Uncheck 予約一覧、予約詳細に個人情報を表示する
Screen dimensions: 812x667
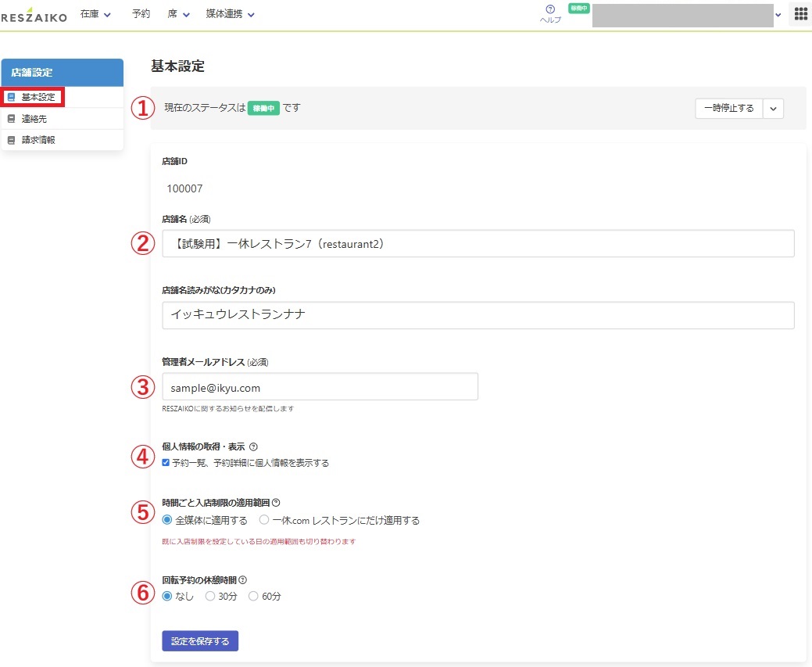[165, 462]
